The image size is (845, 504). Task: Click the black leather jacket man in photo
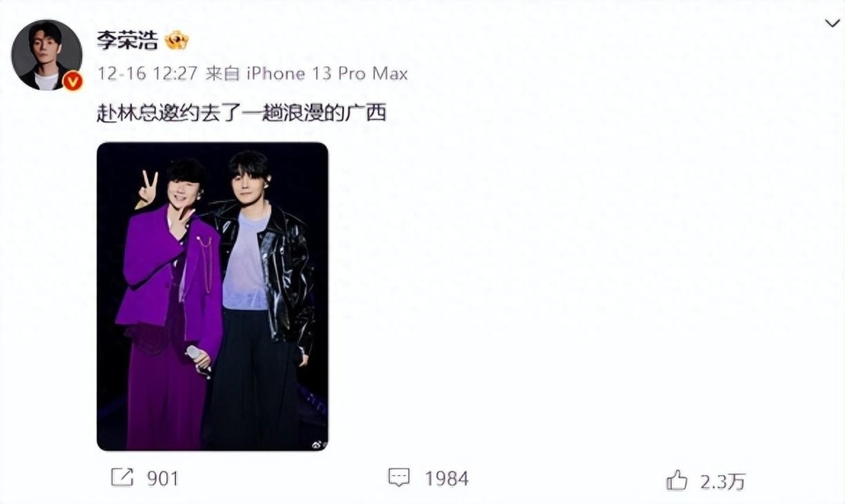261,300
